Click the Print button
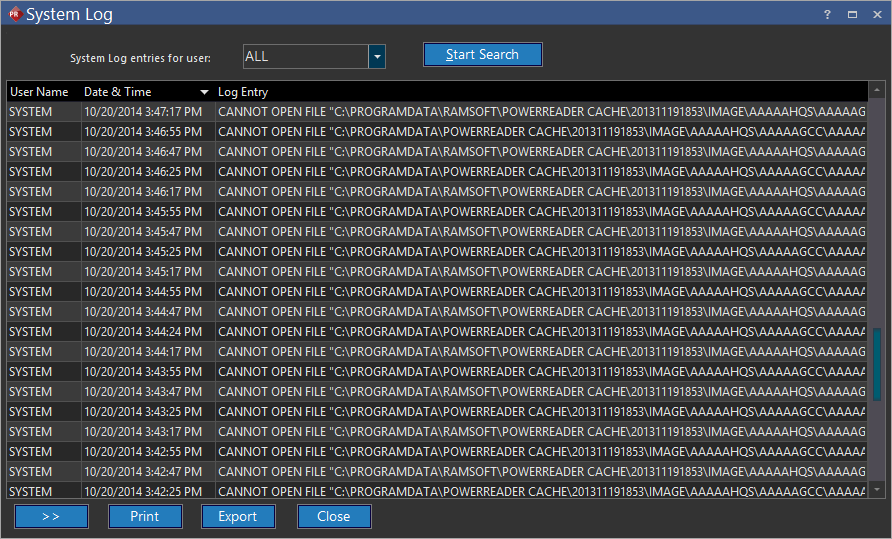This screenshot has width=892, height=539. [x=144, y=516]
